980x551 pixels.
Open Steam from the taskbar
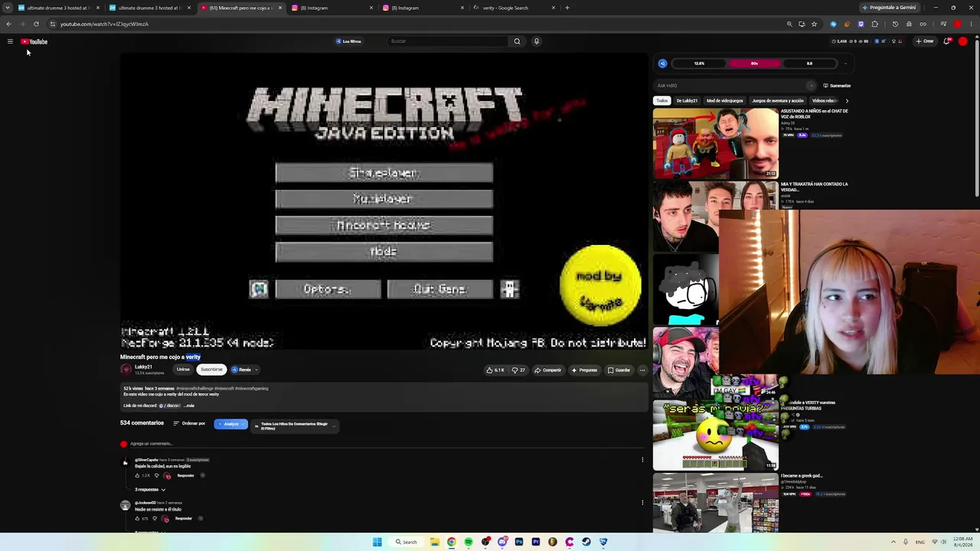[x=586, y=542]
